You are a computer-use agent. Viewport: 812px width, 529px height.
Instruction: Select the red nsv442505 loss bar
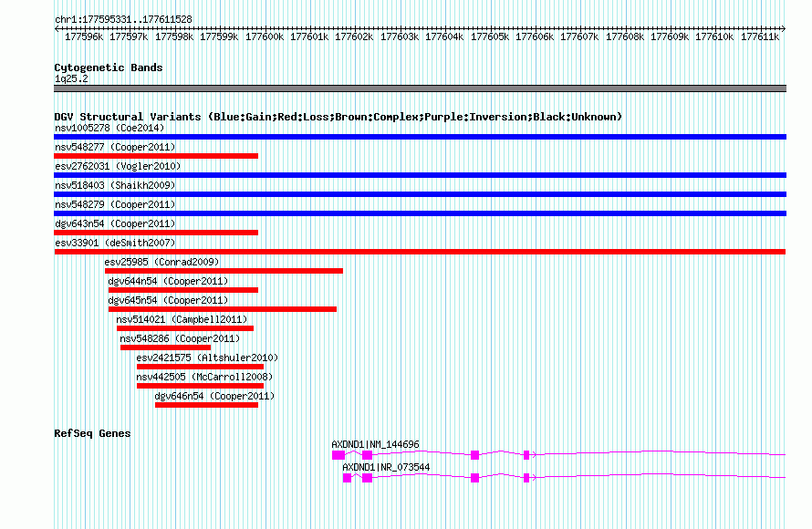point(200,386)
